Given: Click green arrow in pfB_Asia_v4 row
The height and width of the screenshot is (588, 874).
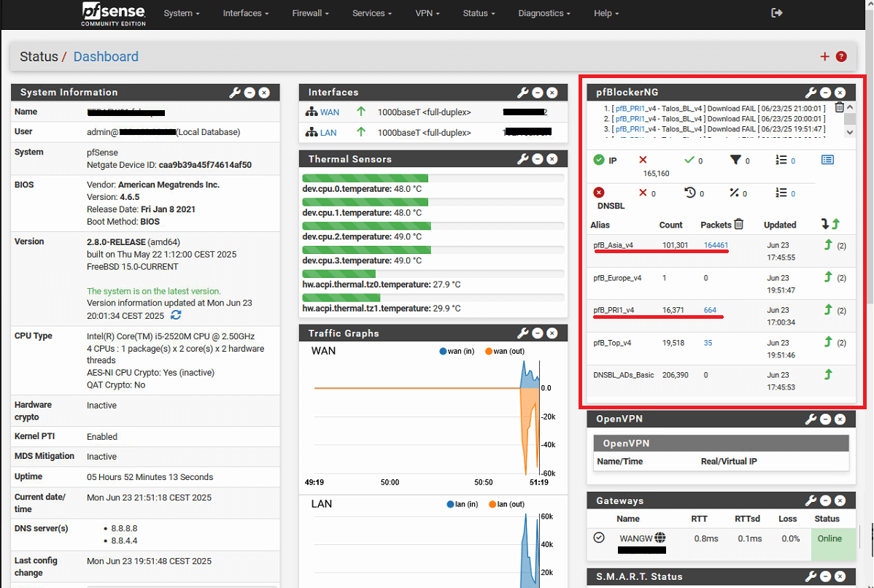Looking at the screenshot, I should 828,244.
